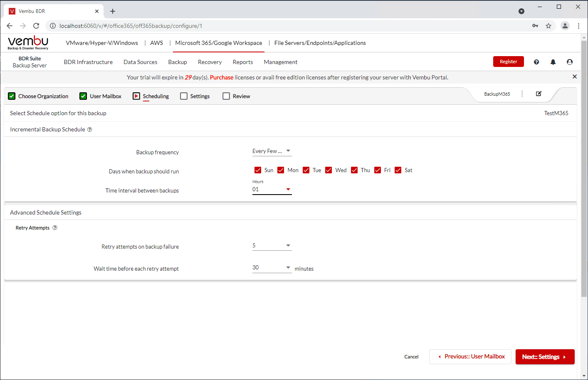The image size is (588, 380).
Task: Uncheck the Sun day checkbox
Action: point(258,170)
